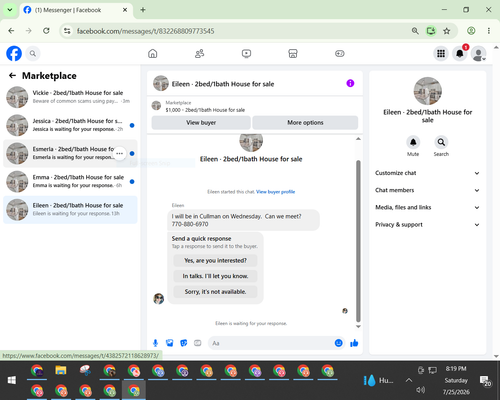Attach a photo with the image icon

click(170, 343)
